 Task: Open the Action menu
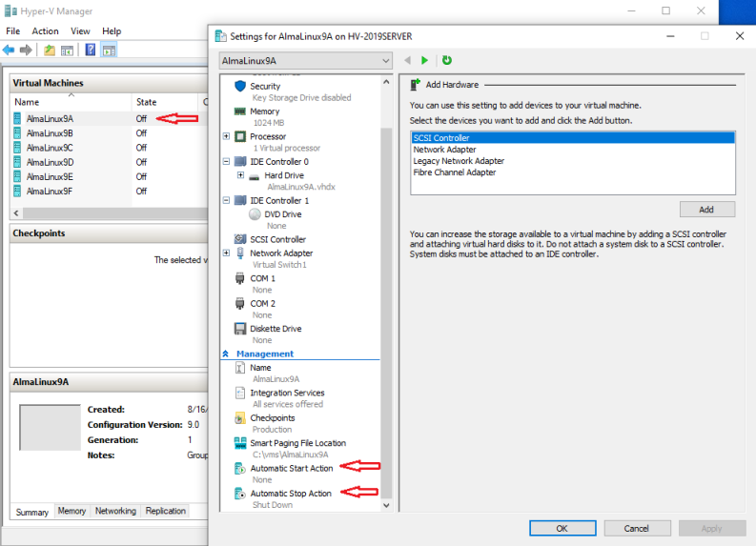tap(46, 31)
